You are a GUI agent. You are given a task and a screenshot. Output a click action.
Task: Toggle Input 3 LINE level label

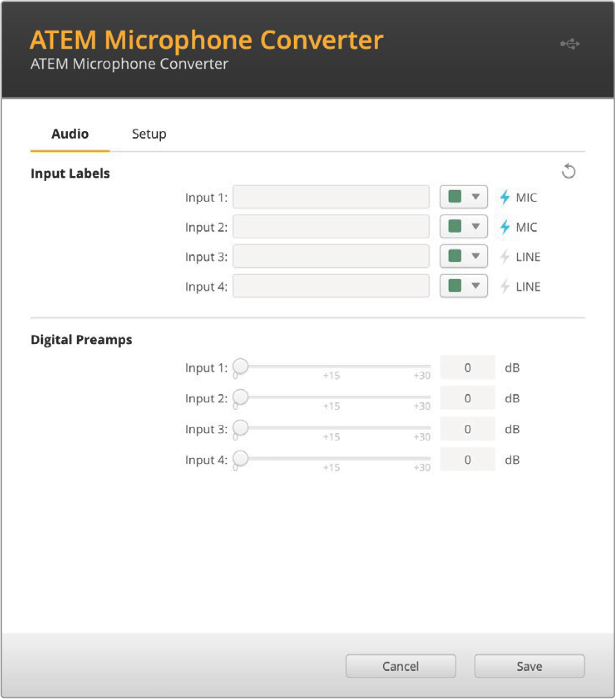528,257
